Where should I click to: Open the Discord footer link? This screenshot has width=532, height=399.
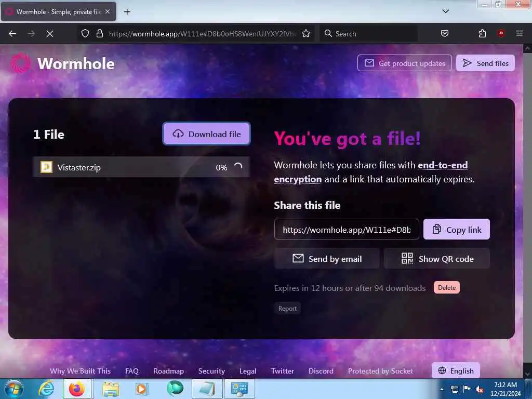pos(321,371)
